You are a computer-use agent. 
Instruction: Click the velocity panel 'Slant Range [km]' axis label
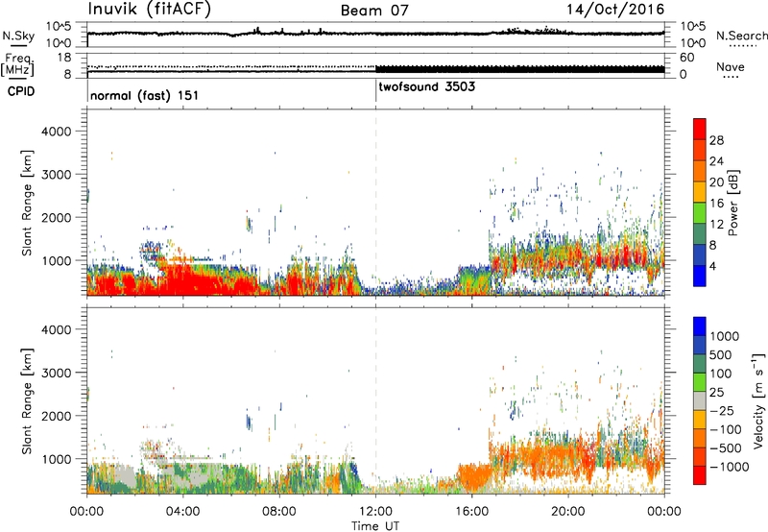pos(27,401)
